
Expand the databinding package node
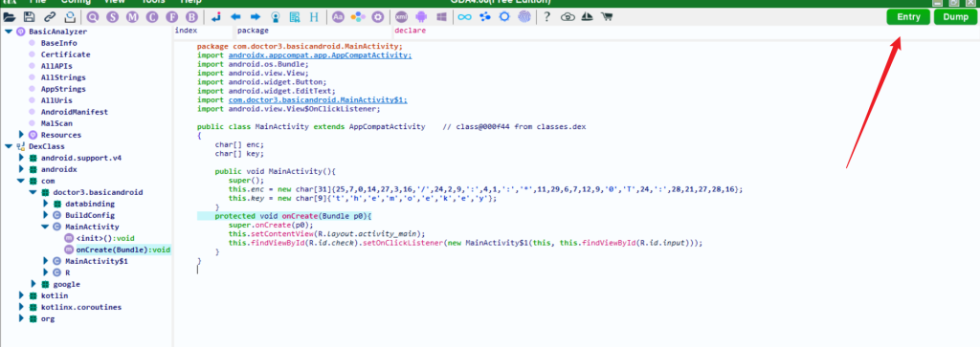(x=45, y=204)
